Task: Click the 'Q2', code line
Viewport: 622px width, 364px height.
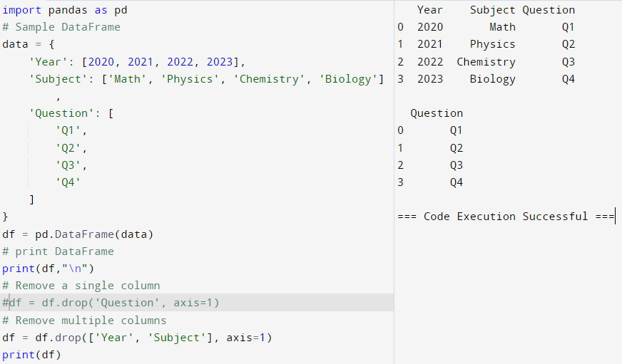Action: click(71, 148)
